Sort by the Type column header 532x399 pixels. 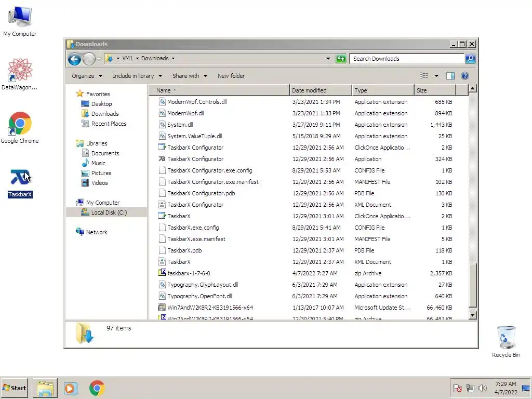coord(383,90)
